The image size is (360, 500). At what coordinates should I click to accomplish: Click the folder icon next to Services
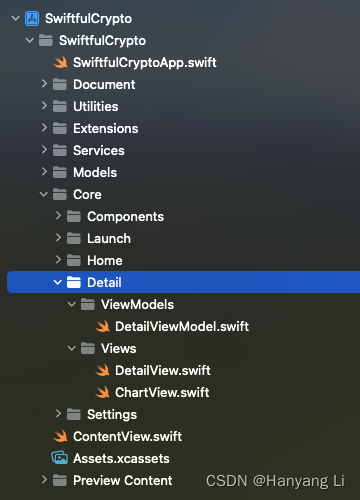pyautogui.click(x=60, y=150)
